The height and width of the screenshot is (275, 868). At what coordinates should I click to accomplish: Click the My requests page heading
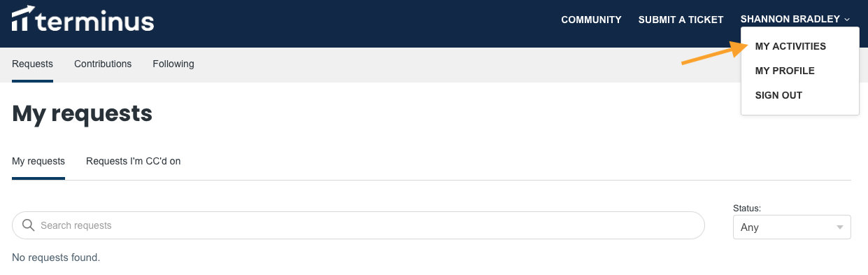tap(83, 113)
